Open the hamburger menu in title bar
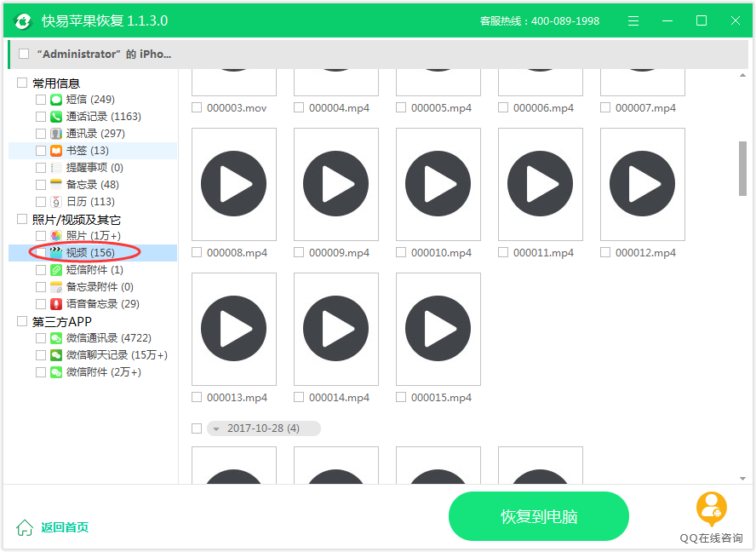 [x=633, y=20]
